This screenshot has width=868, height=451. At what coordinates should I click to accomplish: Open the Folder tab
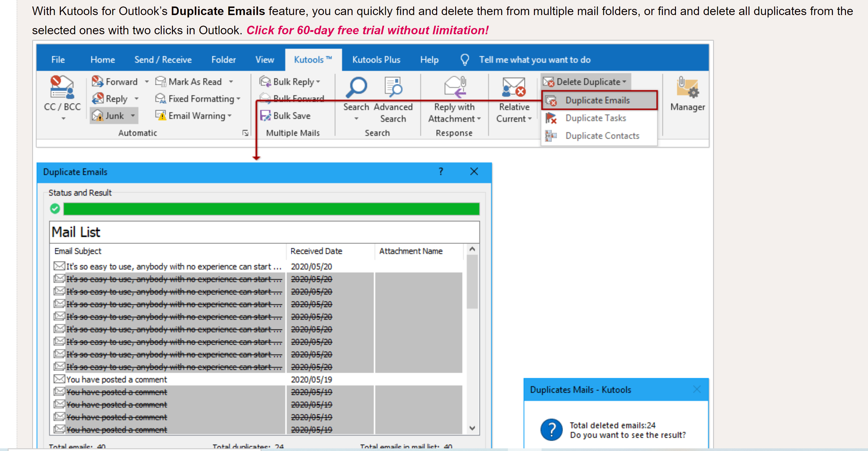[x=223, y=60]
